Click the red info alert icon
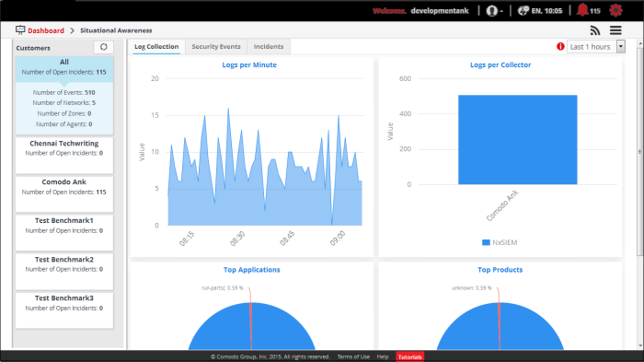 tap(560, 46)
